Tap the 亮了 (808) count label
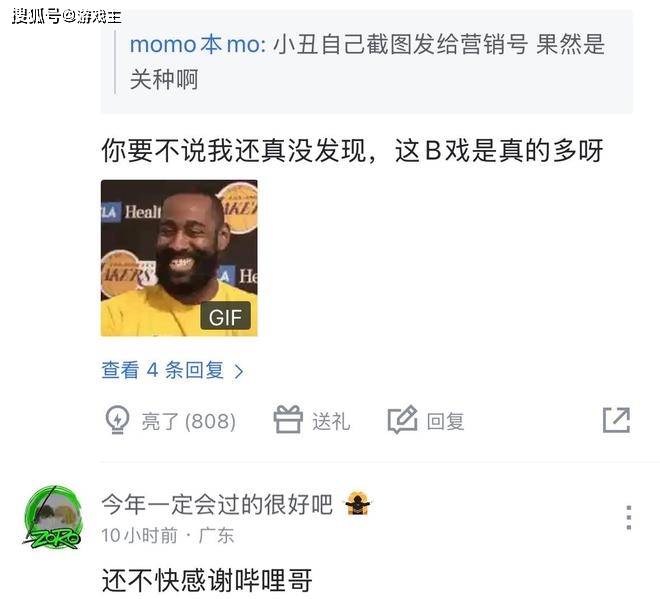Screen dimensions: 660x599 click(x=188, y=421)
